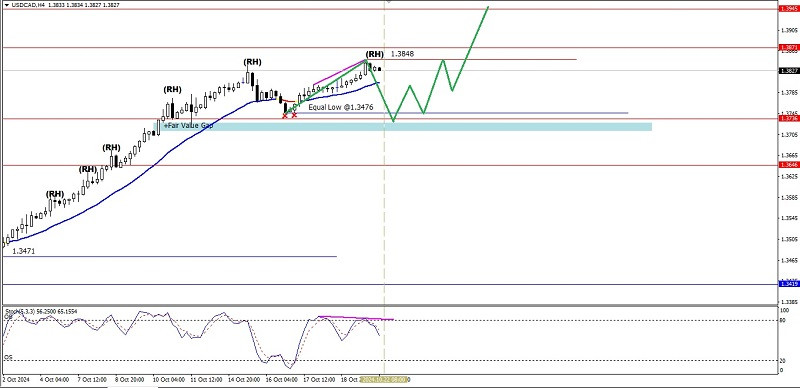Click the 1.3465 price scale value
Viewport: 800px width, 388px height.
(x=788, y=260)
